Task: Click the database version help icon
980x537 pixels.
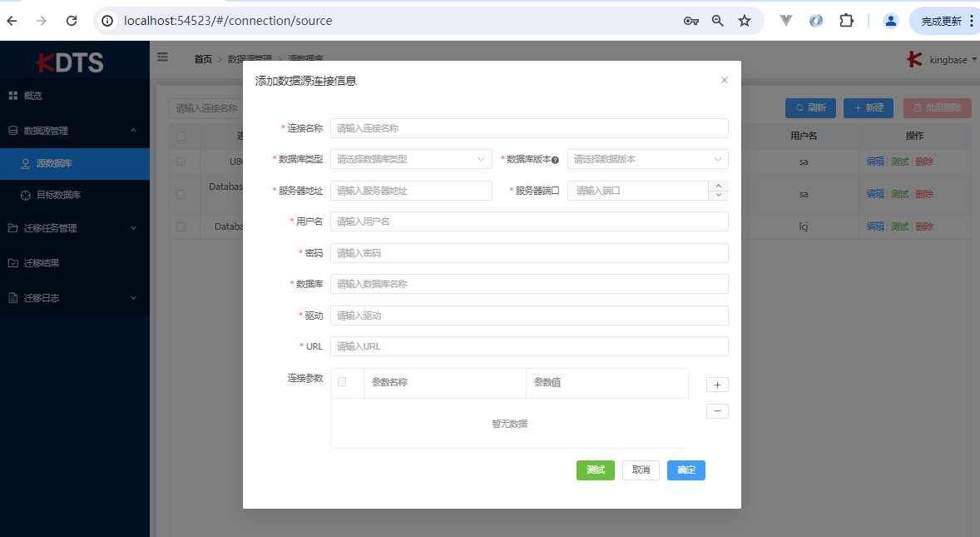Action: [555, 160]
